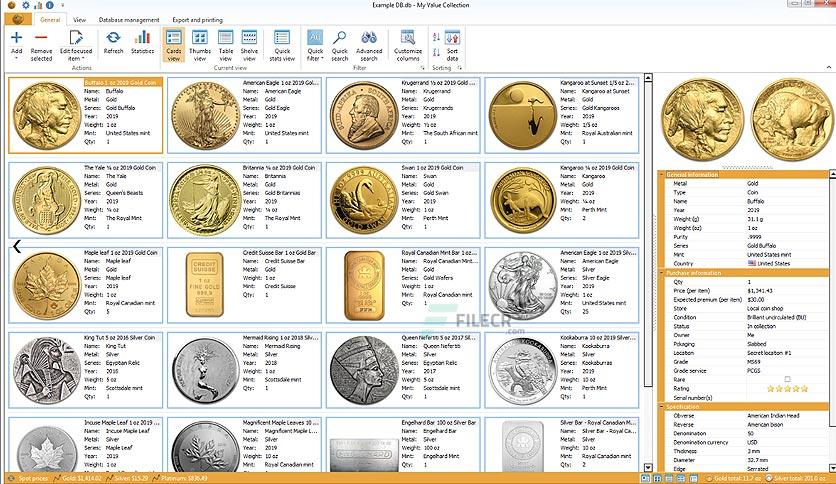Screen dimensions: 836x484
Task: Select the King Tut 5 oz silver coin card
Action: (85, 370)
